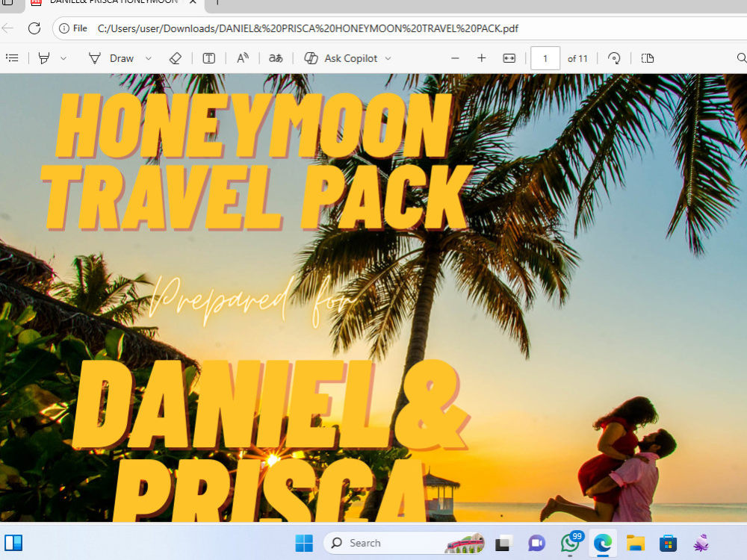This screenshot has height=560, width=747.
Task: Zoom out of the PDF
Action: 455,58
